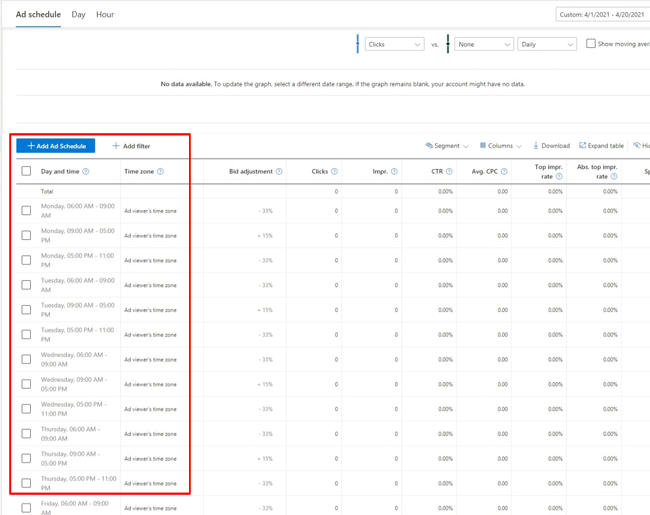The width and height of the screenshot is (650, 515).
Task: Open the None comparison metric dropdown
Action: 484,44
